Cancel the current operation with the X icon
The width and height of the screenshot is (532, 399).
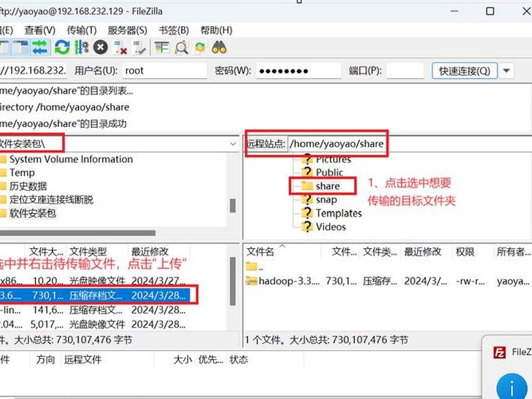coord(100,47)
